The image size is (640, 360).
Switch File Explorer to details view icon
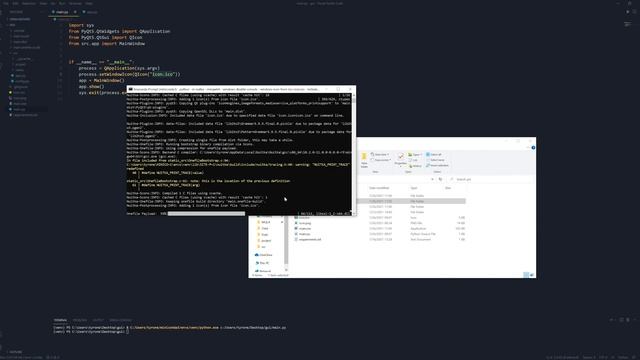coord(526,275)
